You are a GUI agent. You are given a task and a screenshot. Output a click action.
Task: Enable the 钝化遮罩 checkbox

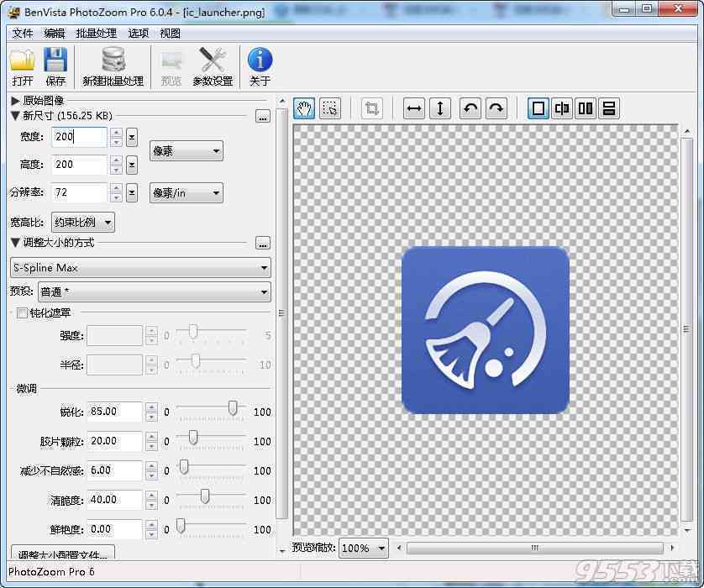pyautogui.click(x=22, y=312)
